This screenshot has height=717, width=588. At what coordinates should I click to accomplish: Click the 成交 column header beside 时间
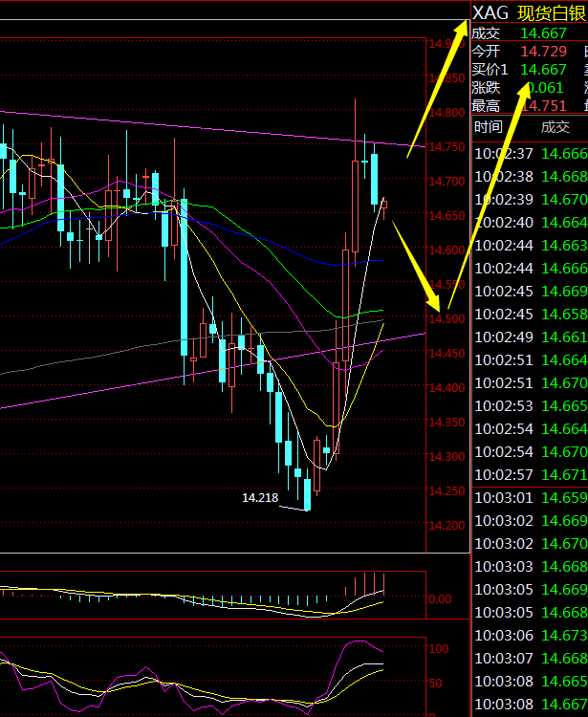[x=555, y=127]
